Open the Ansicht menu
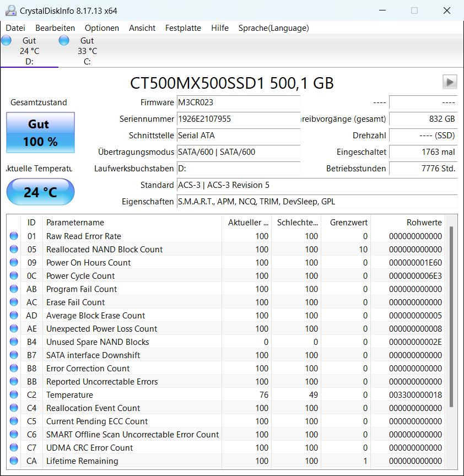464x476 pixels. click(x=142, y=28)
